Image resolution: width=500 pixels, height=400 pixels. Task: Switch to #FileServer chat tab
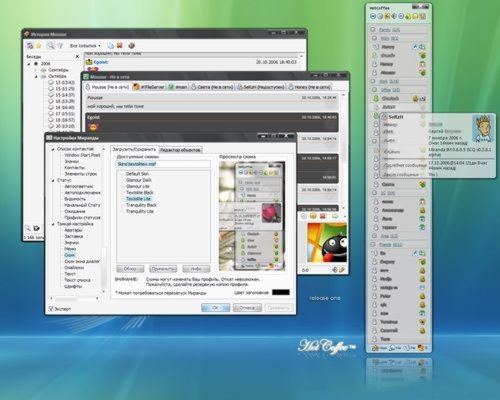149,87
